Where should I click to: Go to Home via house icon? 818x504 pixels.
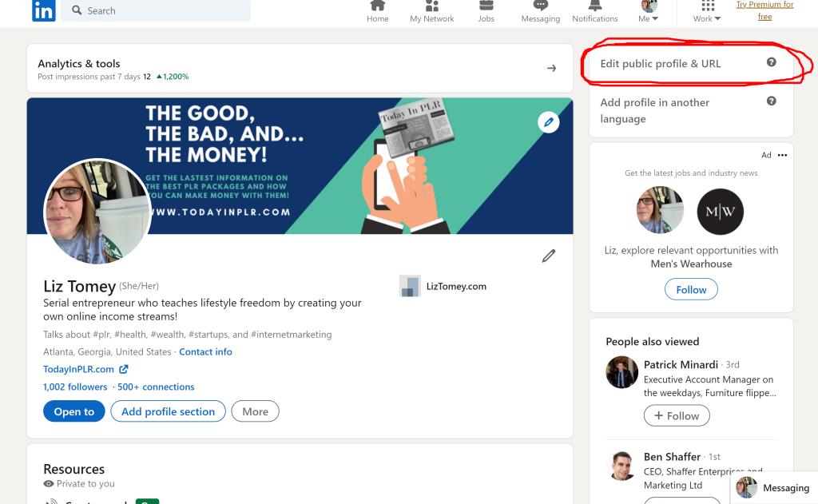[x=378, y=6]
